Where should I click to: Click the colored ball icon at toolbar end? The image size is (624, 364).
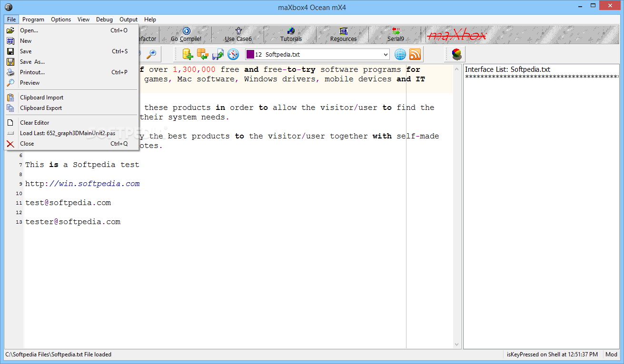(456, 54)
